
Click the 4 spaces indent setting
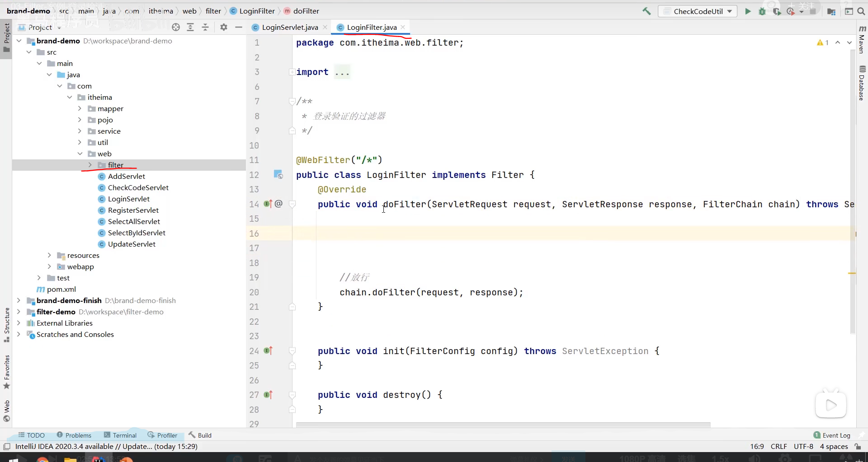834,447
